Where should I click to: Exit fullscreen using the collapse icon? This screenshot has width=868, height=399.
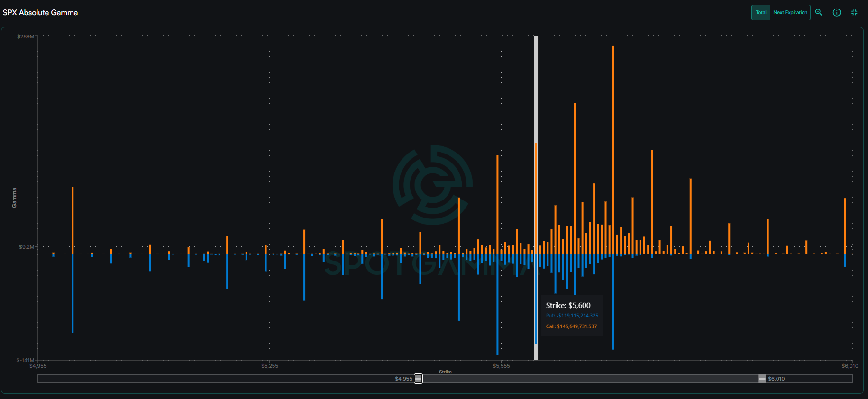pyautogui.click(x=854, y=12)
